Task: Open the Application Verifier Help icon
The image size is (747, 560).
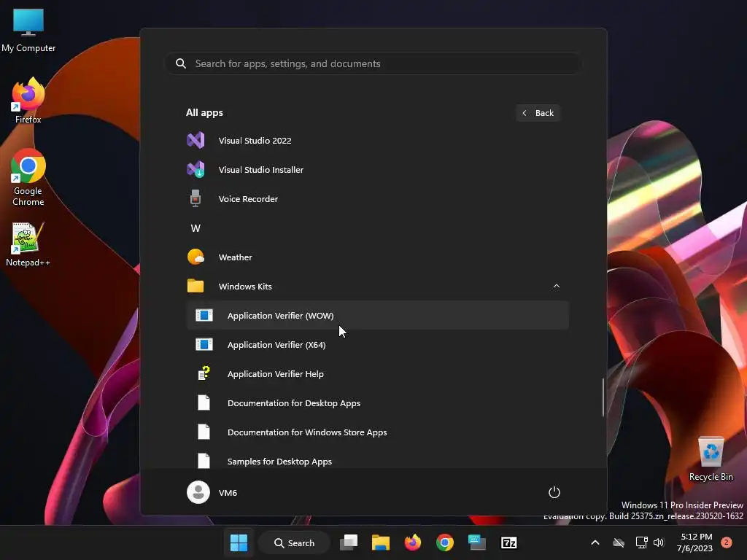Action: (204, 373)
